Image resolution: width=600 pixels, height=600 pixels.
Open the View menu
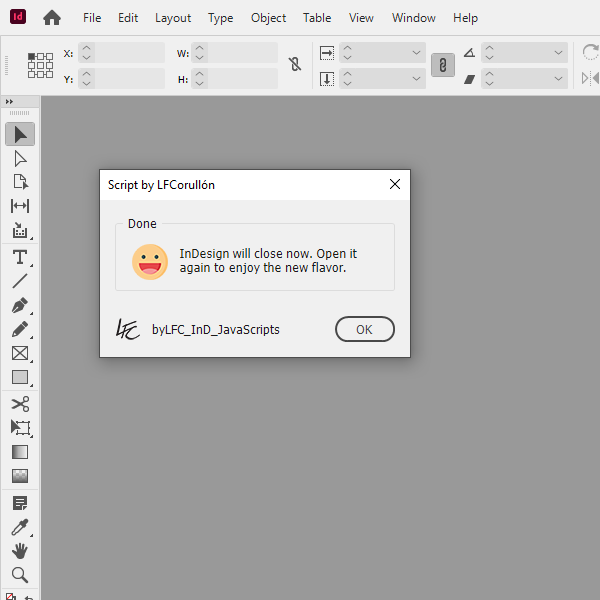click(361, 18)
